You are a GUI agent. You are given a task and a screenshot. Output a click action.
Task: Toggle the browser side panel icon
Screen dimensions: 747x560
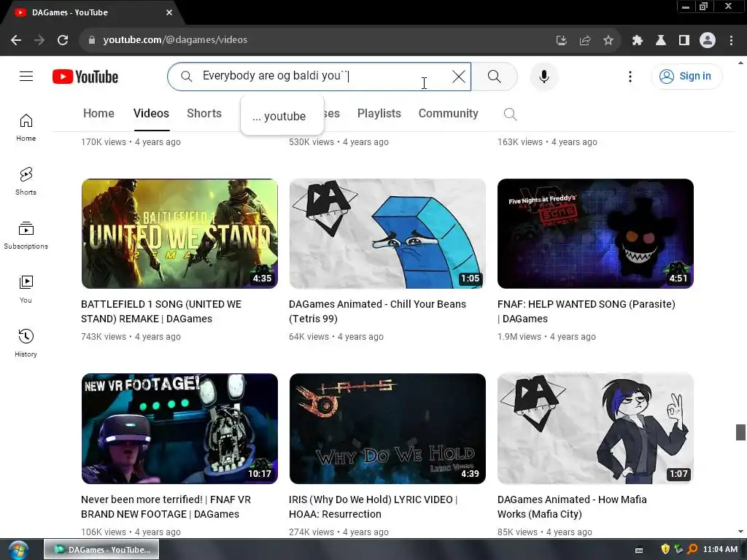[x=684, y=41]
